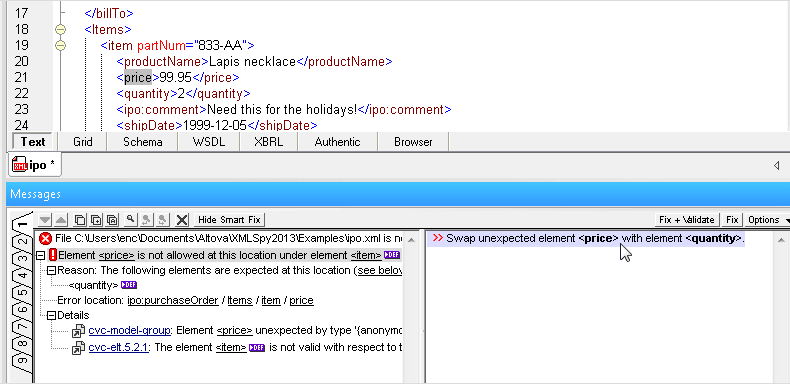Image resolution: width=790 pixels, height=384 pixels.
Task: Click line number 20 in the gutter
Action: pos(22,61)
